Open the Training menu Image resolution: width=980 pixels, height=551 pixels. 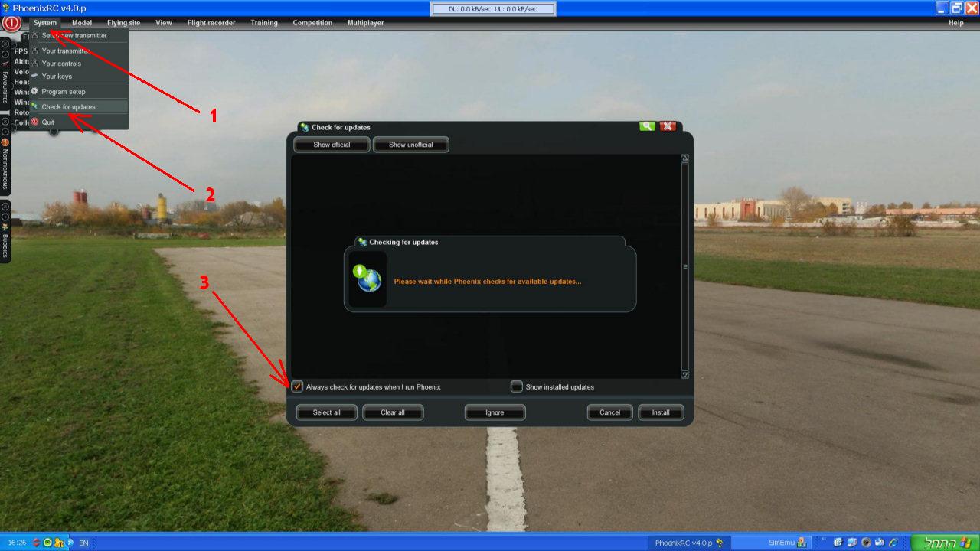tap(264, 23)
